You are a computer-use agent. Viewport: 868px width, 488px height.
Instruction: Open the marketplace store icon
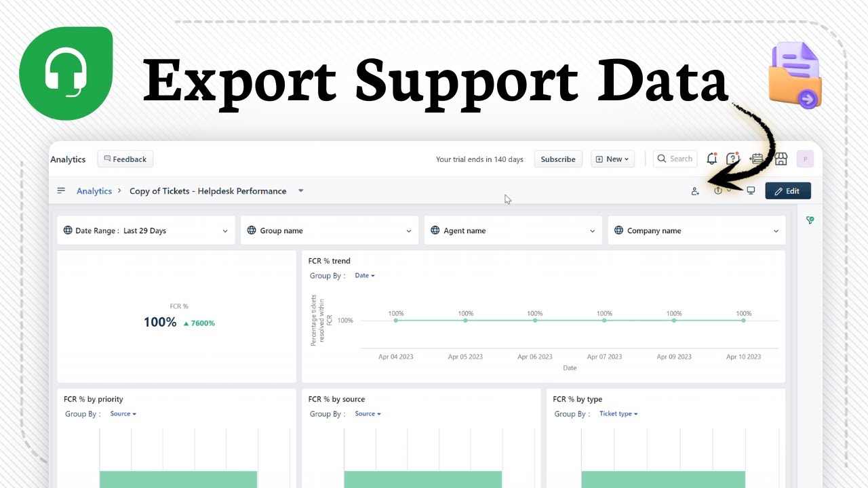pos(781,159)
